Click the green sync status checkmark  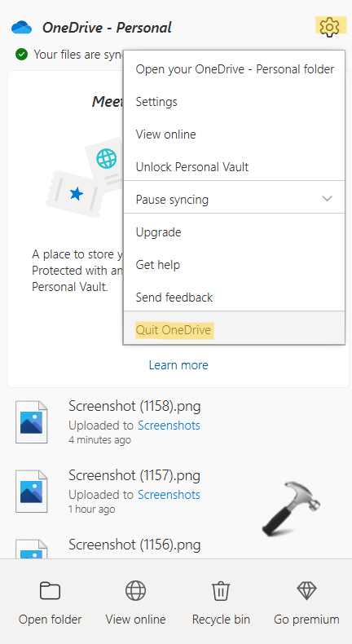21,55
